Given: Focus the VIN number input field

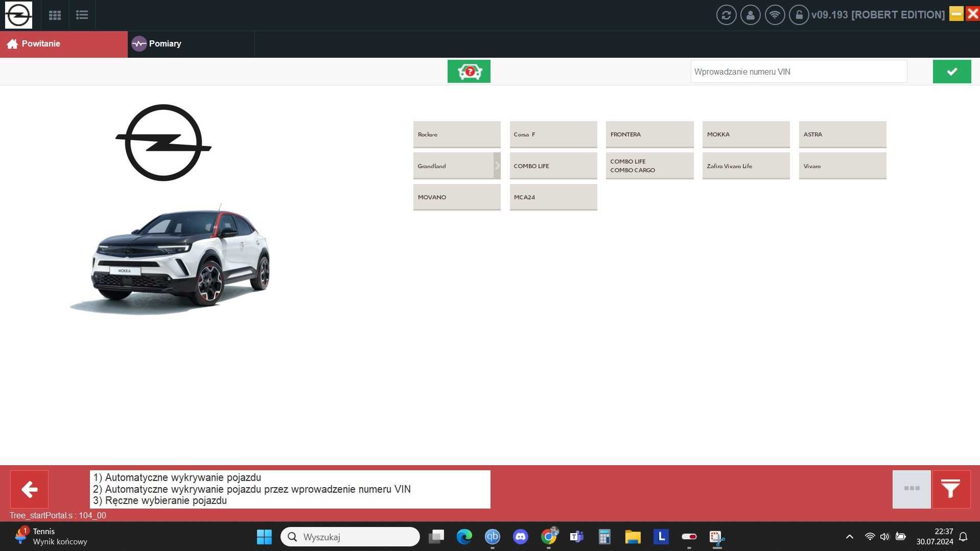Looking at the screenshot, I should click(x=799, y=72).
